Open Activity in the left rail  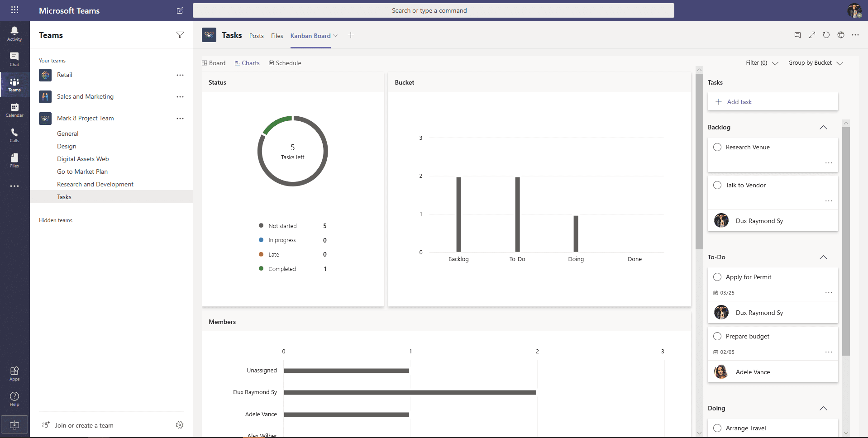tap(14, 34)
